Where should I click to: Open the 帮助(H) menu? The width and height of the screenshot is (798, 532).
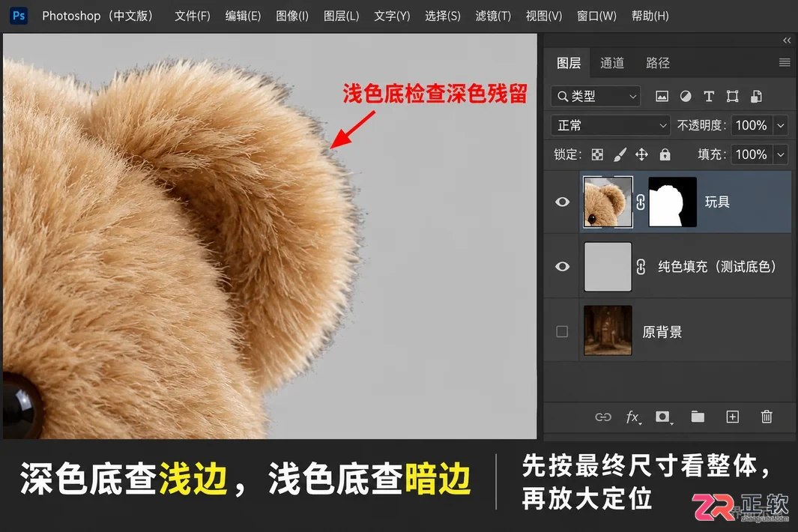650,16
